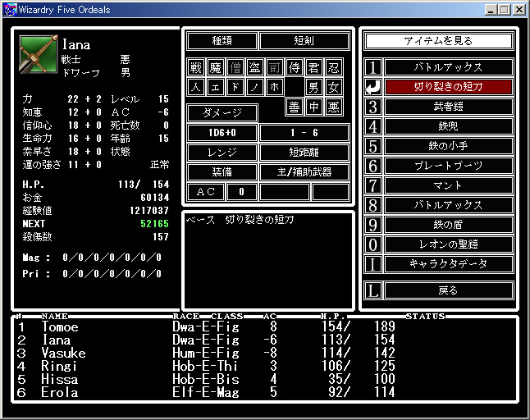The height and width of the screenshot is (420, 530).
Task: Select party member row Tomoe
Action: tap(265, 326)
